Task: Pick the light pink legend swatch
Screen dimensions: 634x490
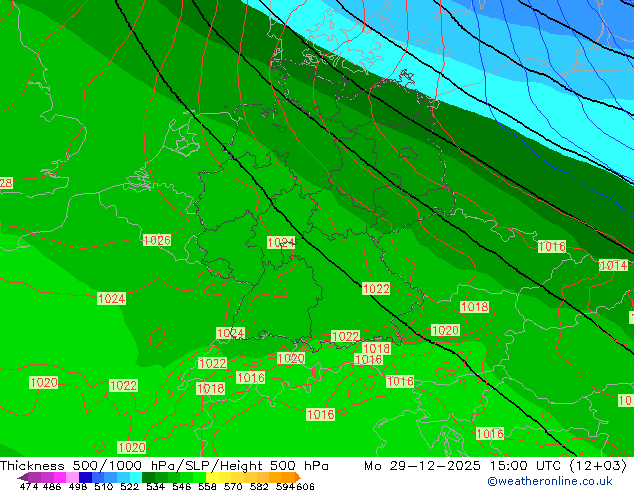Action: [72, 477]
